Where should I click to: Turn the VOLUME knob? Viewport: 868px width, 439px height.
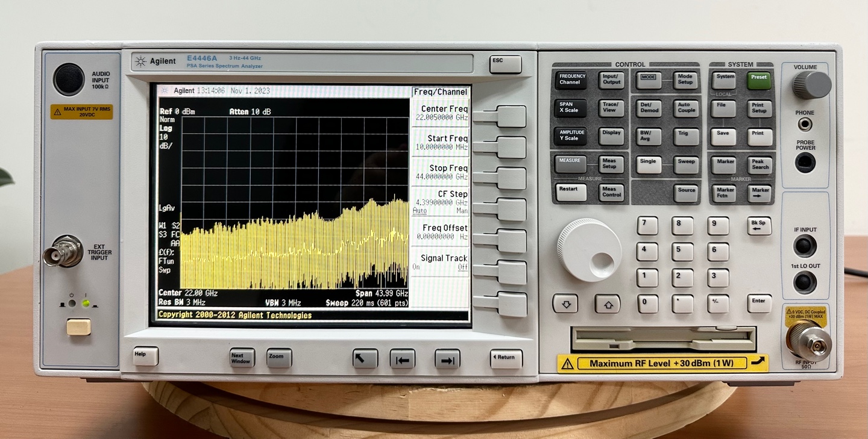(811, 85)
